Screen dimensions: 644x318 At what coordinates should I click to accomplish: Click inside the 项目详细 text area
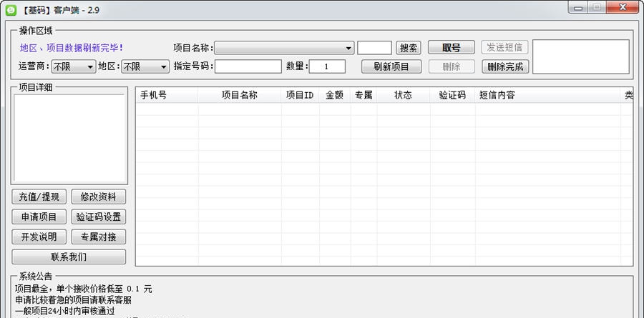69,139
